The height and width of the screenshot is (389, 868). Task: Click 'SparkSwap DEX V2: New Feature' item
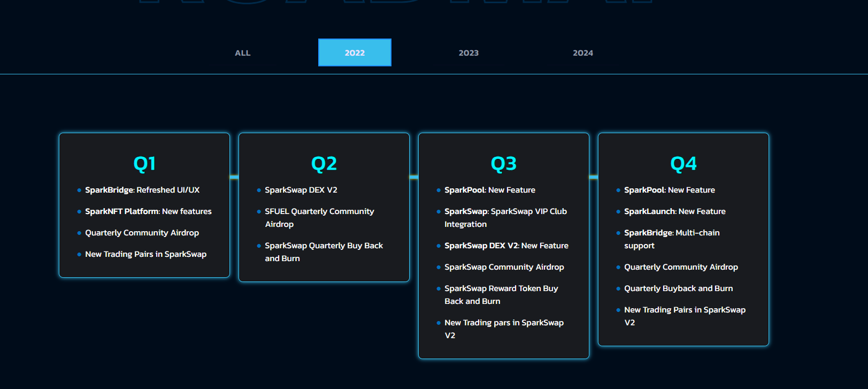[x=506, y=246]
